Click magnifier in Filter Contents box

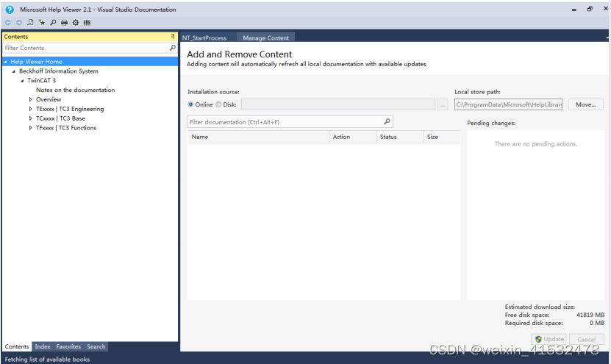(173, 48)
